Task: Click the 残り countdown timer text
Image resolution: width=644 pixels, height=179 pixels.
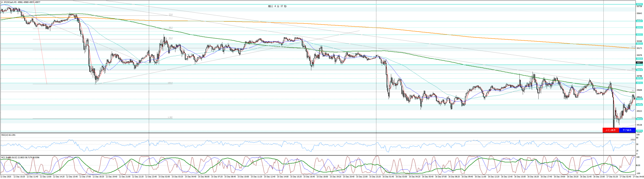Action: pyautogui.click(x=277, y=6)
